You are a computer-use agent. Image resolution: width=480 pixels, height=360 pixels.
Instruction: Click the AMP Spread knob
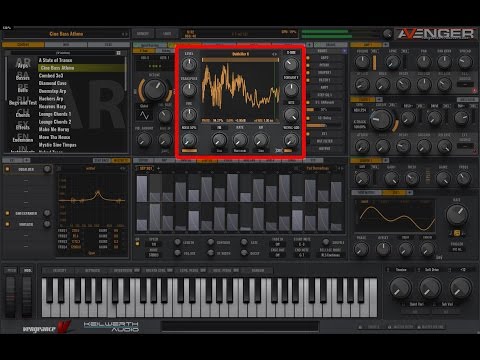coord(465,62)
